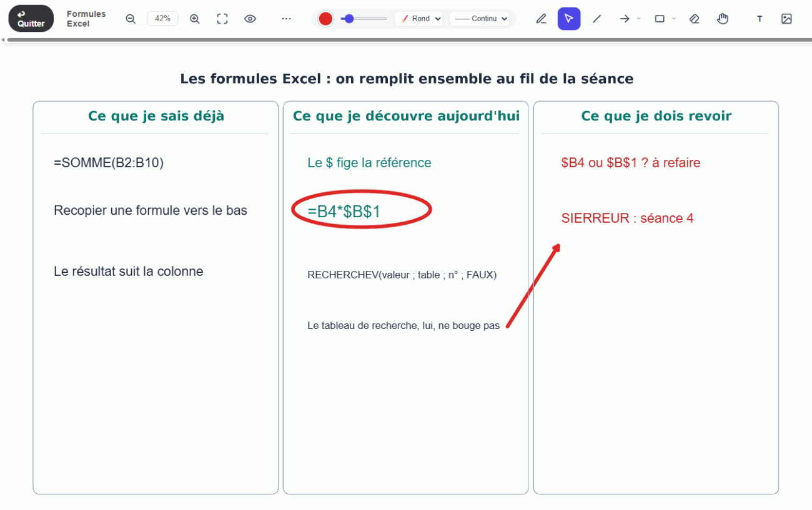
Task: Expand the rectangle shape options chevron
Action: tap(674, 19)
